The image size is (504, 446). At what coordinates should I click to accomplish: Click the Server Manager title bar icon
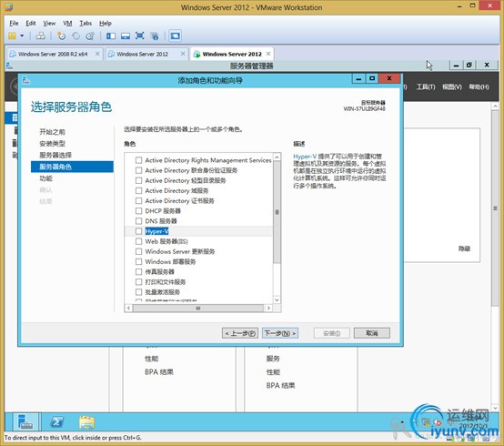point(9,66)
